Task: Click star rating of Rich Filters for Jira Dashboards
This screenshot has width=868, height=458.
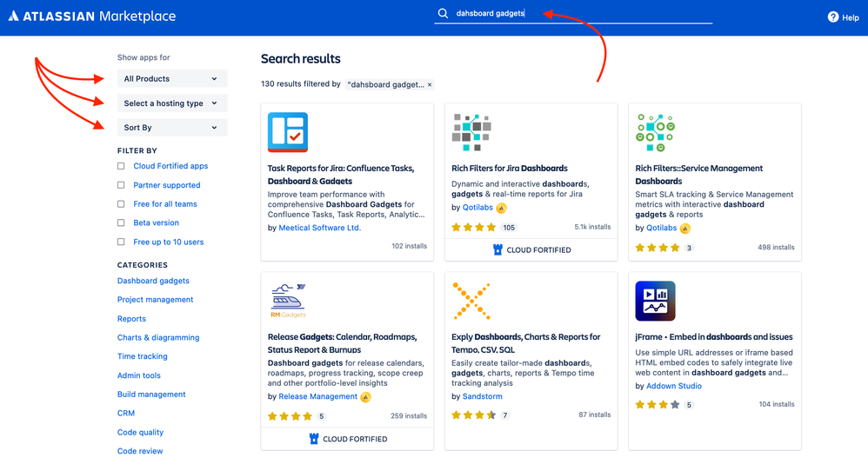Action: pos(473,228)
